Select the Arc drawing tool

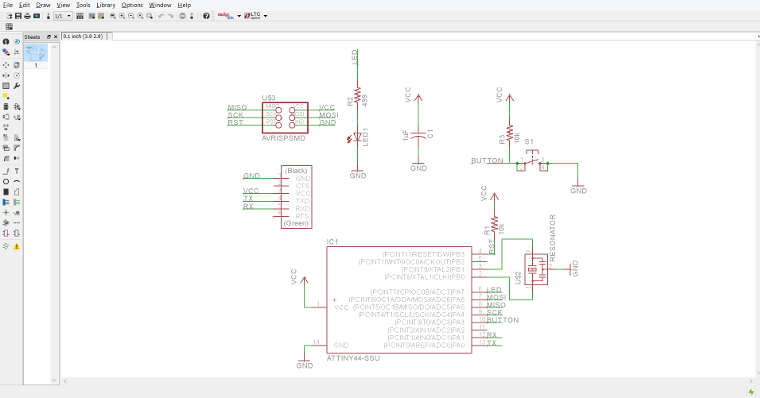pyautogui.click(x=17, y=181)
